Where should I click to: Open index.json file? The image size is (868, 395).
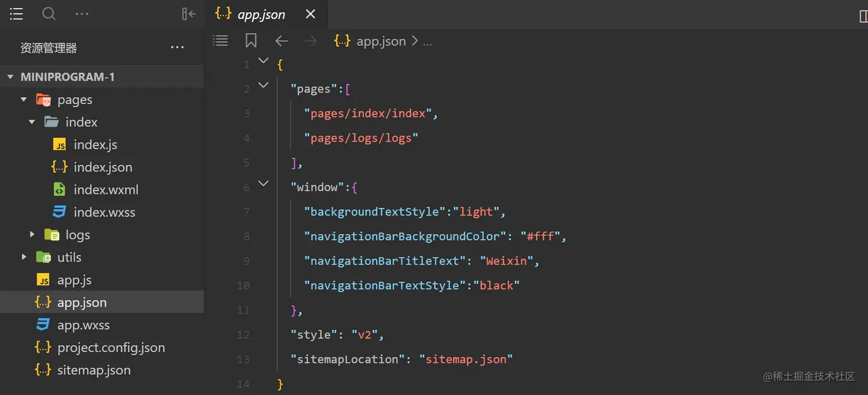103,167
